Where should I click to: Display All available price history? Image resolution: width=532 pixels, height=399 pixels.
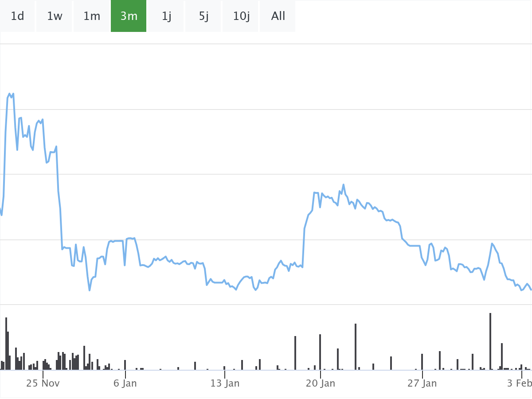(x=278, y=16)
